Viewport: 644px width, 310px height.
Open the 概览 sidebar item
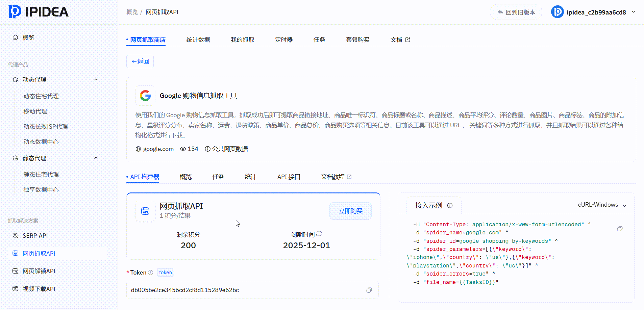click(28, 37)
